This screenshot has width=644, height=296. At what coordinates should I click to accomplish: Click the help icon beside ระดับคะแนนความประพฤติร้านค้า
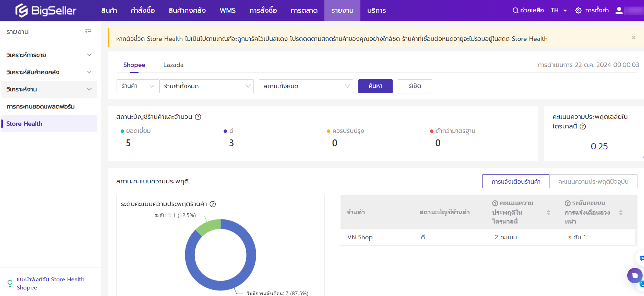pos(213,204)
